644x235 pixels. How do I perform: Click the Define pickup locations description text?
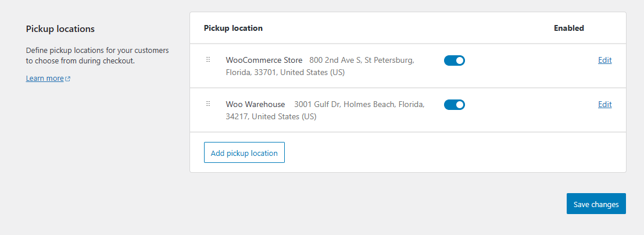pyautogui.click(x=97, y=56)
